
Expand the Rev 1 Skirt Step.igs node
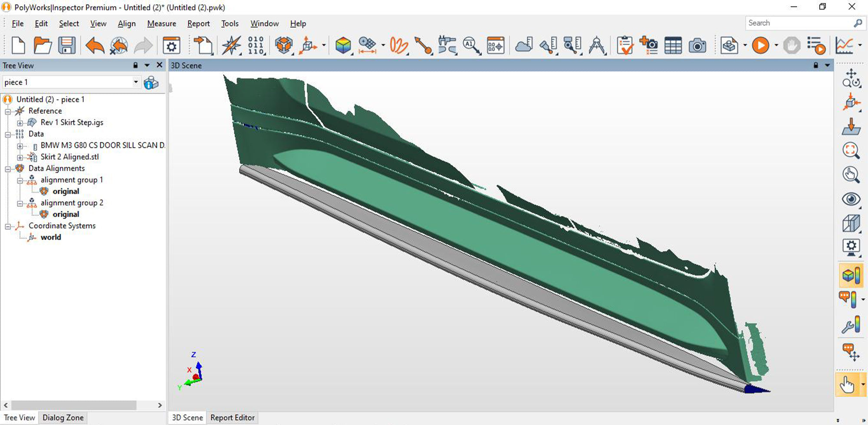tap(20, 123)
